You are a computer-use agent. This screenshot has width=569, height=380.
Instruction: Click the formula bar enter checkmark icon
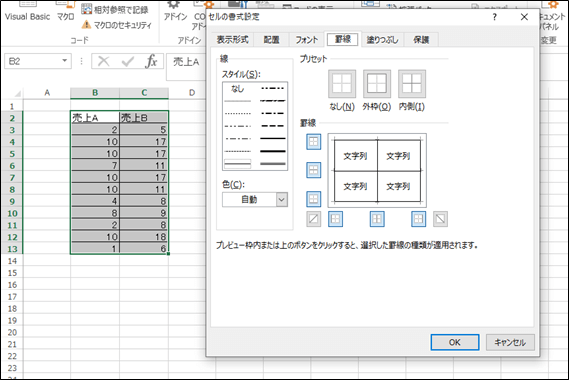[127, 61]
